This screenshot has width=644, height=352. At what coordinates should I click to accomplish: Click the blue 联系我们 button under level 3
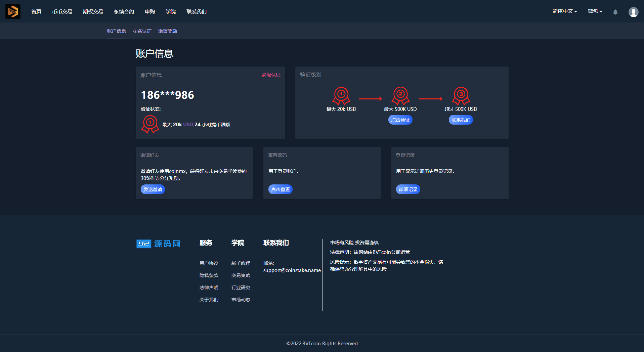coord(461,120)
